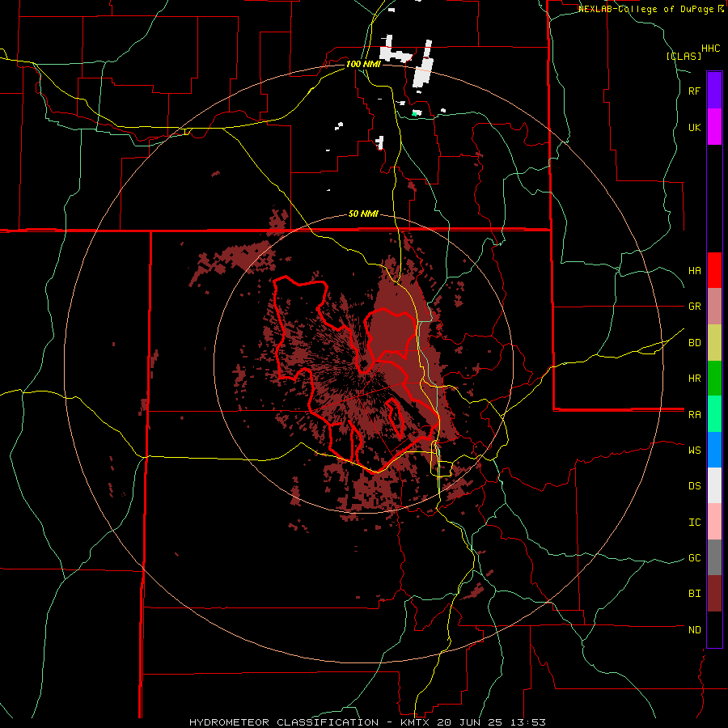
Task: Click the blue WS legend swatch
Action: click(x=714, y=450)
